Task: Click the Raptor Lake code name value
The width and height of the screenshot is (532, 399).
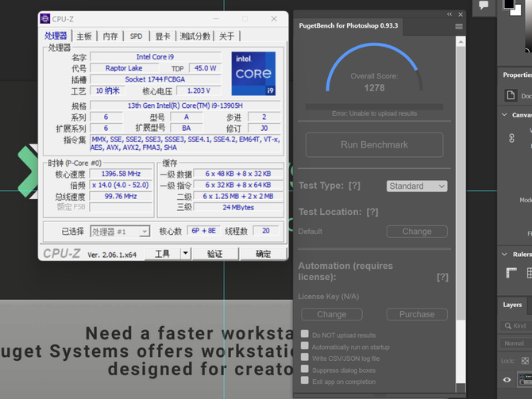Action: (x=124, y=68)
